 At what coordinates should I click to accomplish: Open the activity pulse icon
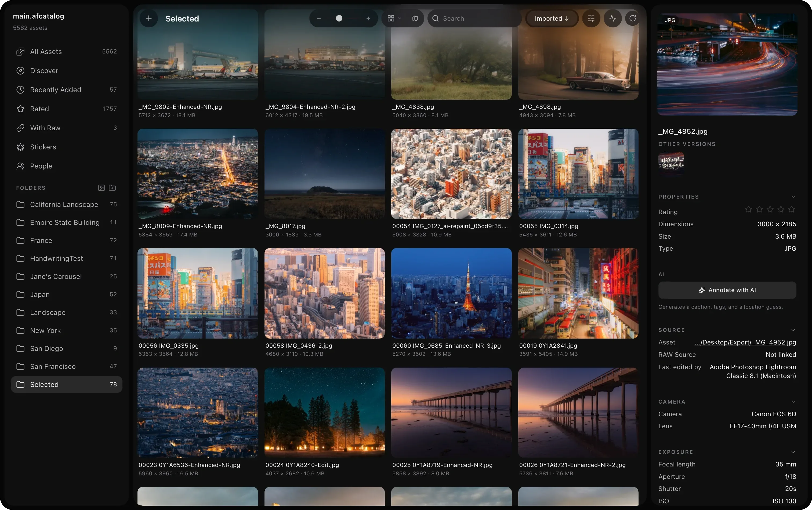[612, 19]
